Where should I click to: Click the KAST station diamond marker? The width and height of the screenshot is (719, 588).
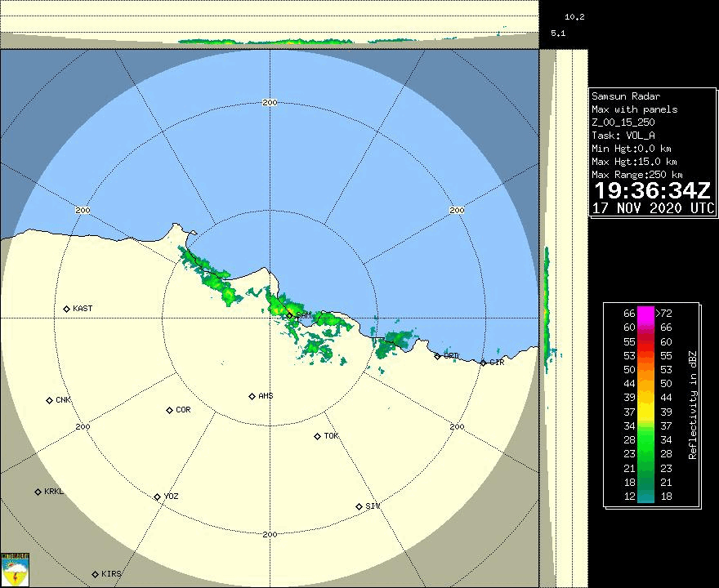tap(66, 309)
